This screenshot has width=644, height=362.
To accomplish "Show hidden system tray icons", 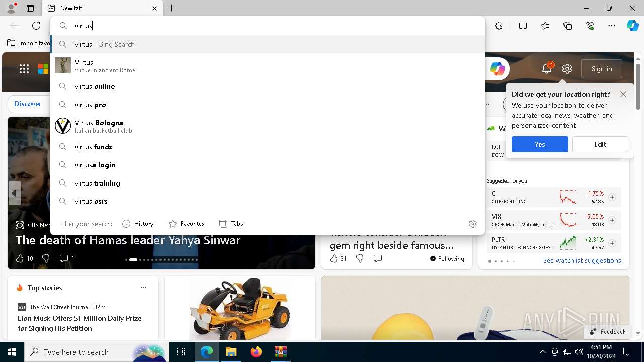I will 542,352.
